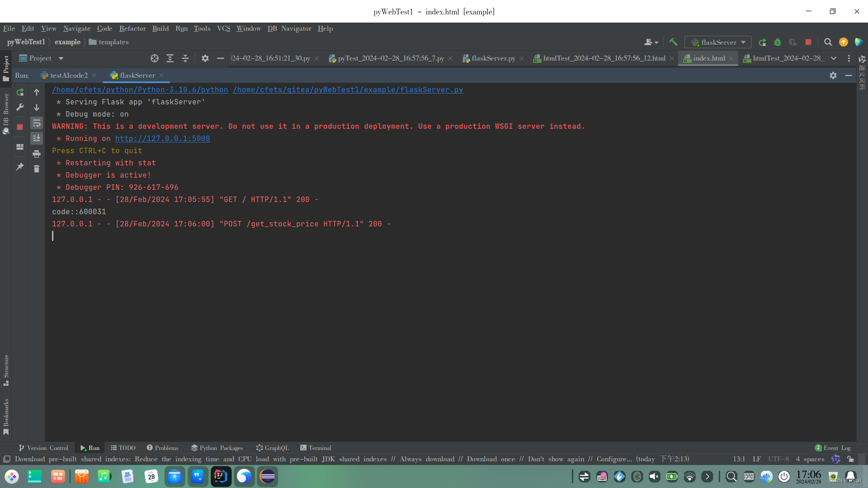This screenshot has height=488, width=868.
Task: Toggle soft-wrap in the console
Action: (x=37, y=123)
